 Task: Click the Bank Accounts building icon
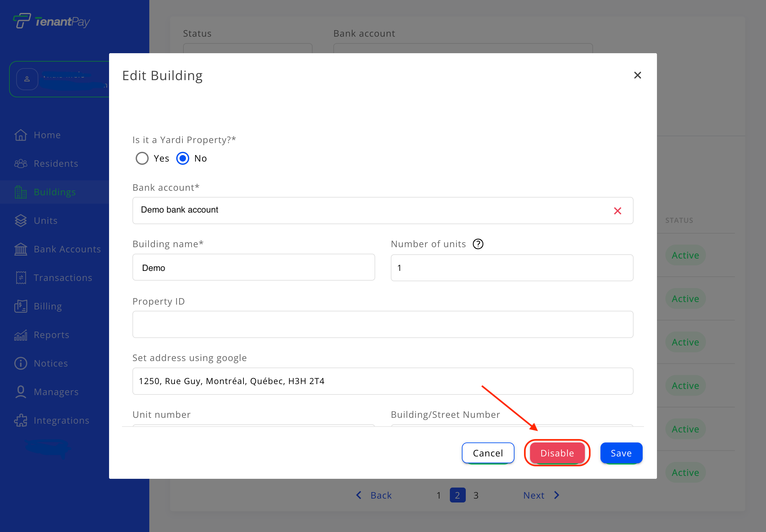pos(21,249)
